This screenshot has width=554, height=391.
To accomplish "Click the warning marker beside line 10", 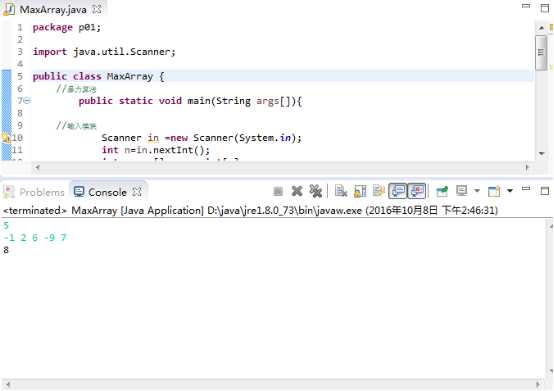I will 6,138.
